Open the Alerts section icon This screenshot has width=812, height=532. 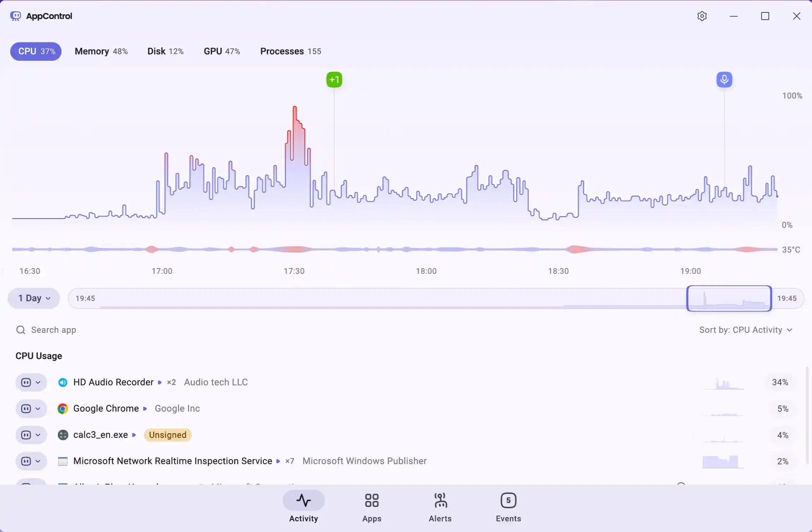point(440,501)
